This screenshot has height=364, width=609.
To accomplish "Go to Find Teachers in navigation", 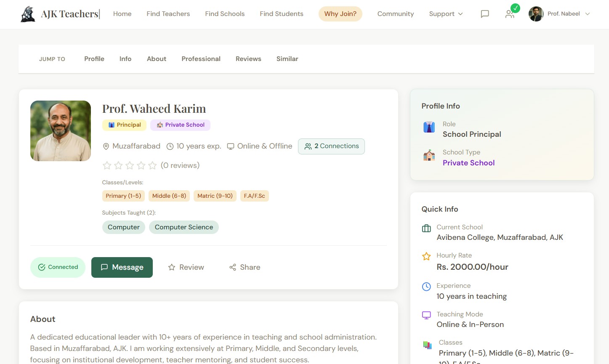I will pyautogui.click(x=168, y=14).
